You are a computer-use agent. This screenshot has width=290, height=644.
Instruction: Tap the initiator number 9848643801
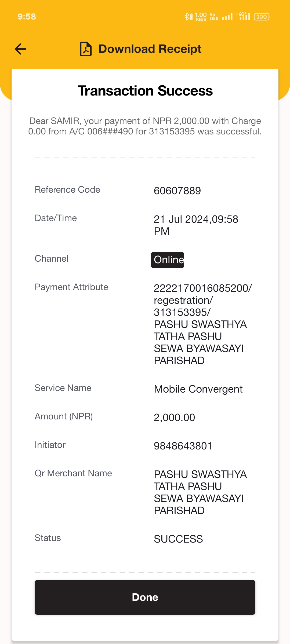pyautogui.click(x=183, y=446)
